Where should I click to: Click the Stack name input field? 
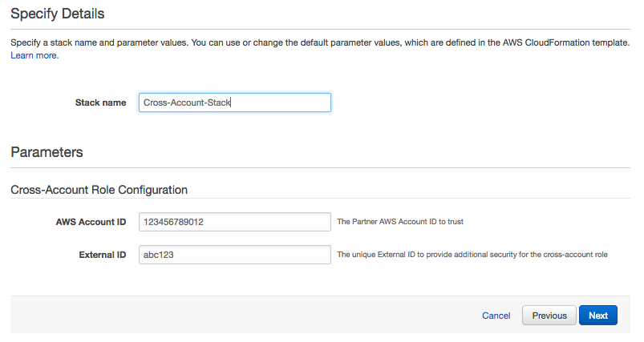(x=234, y=103)
